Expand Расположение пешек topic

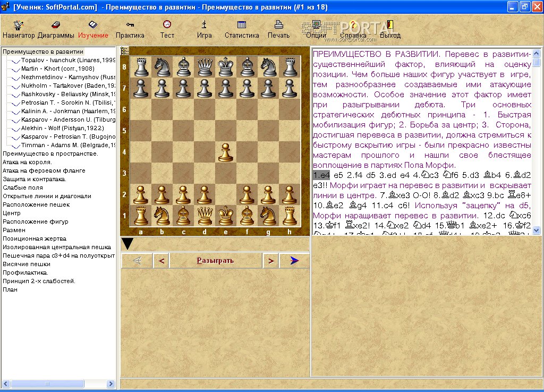[36, 204]
